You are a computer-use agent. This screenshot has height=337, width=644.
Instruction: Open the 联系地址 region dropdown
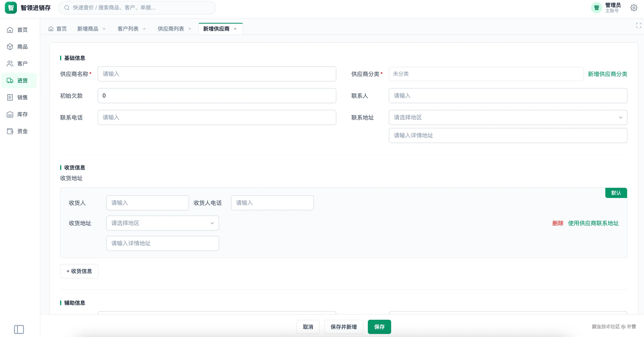click(508, 117)
